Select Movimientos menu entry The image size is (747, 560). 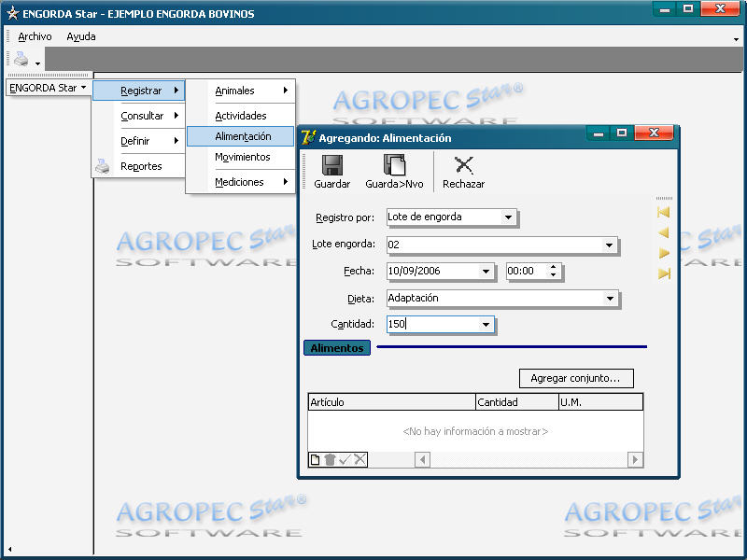(x=241, y=157)
